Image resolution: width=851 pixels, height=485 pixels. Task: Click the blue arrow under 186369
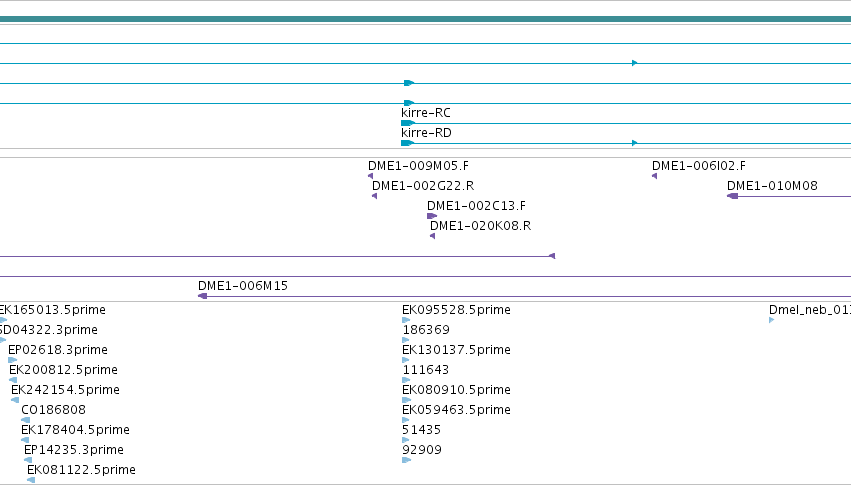[405, 340]
